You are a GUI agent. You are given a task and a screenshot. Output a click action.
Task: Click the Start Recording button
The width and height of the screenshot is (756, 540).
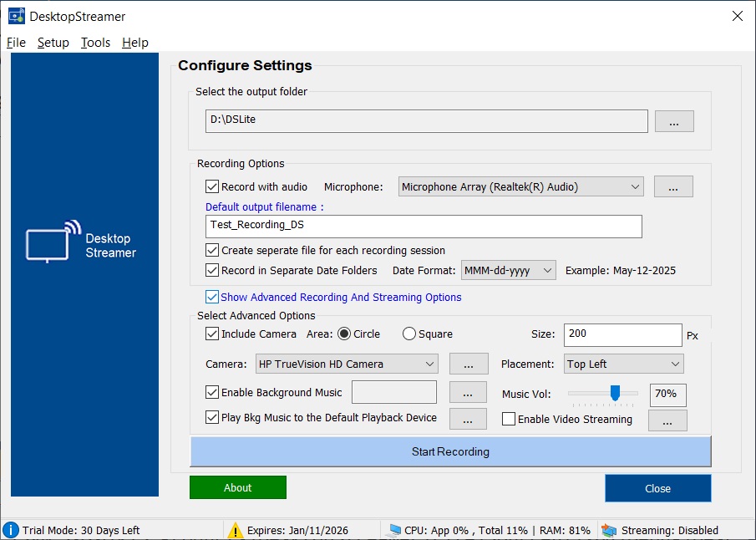coord(450,451)
